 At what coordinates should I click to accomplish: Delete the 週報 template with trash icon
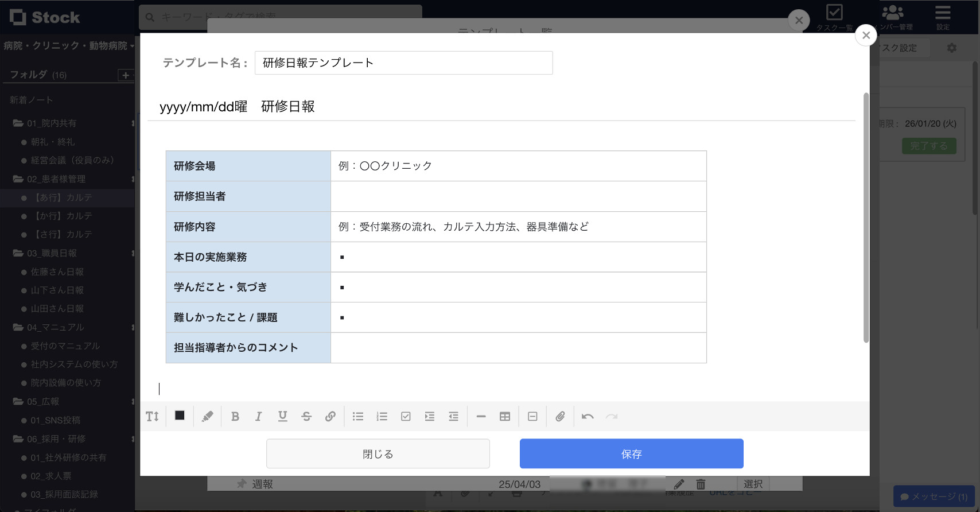pos(701,484)
